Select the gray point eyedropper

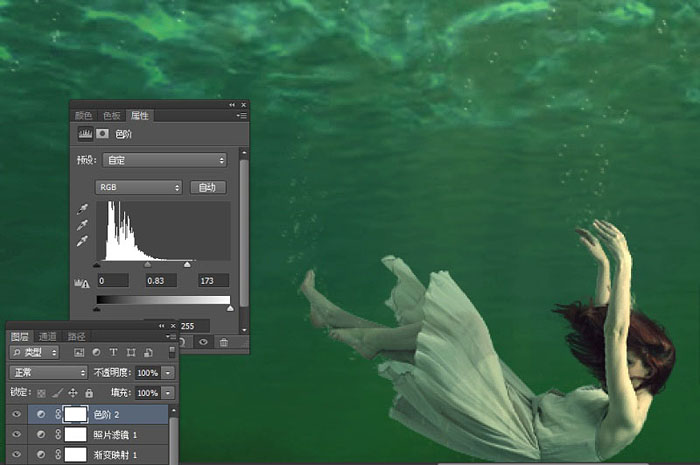point(83,225)
